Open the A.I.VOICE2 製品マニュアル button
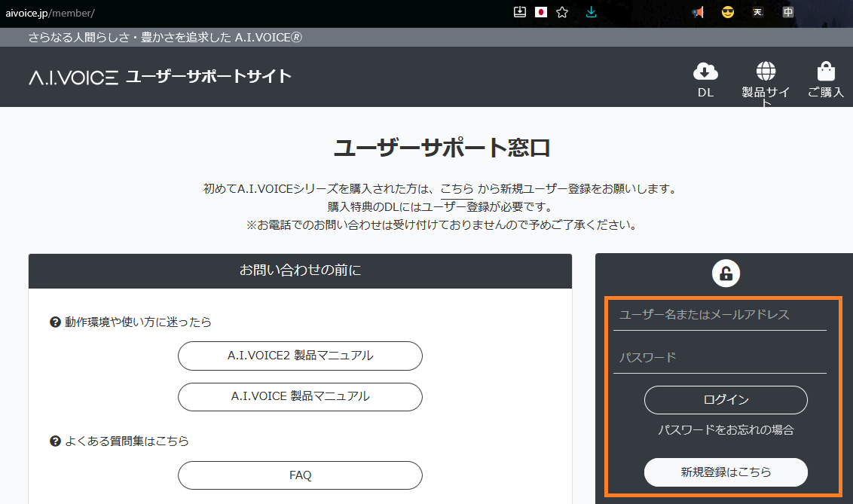Viewport: 853px width, 504px height. [x=301, y=356]
